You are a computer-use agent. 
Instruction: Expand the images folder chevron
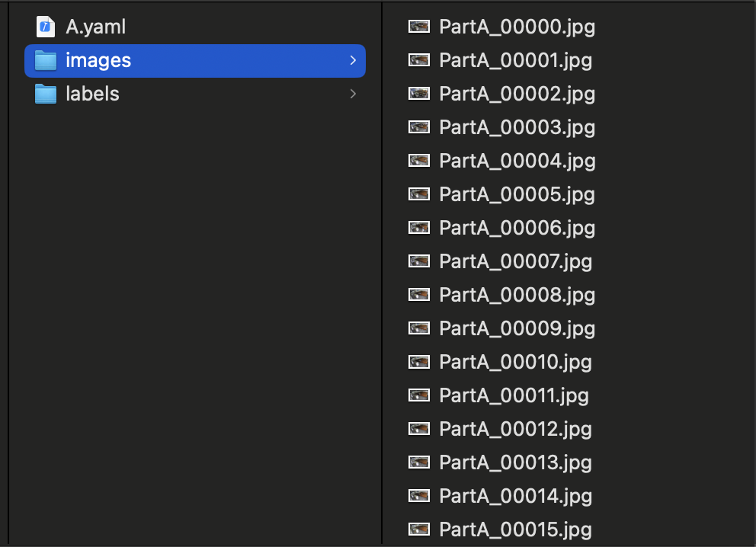pyautogui.click(x=353, y=60)
